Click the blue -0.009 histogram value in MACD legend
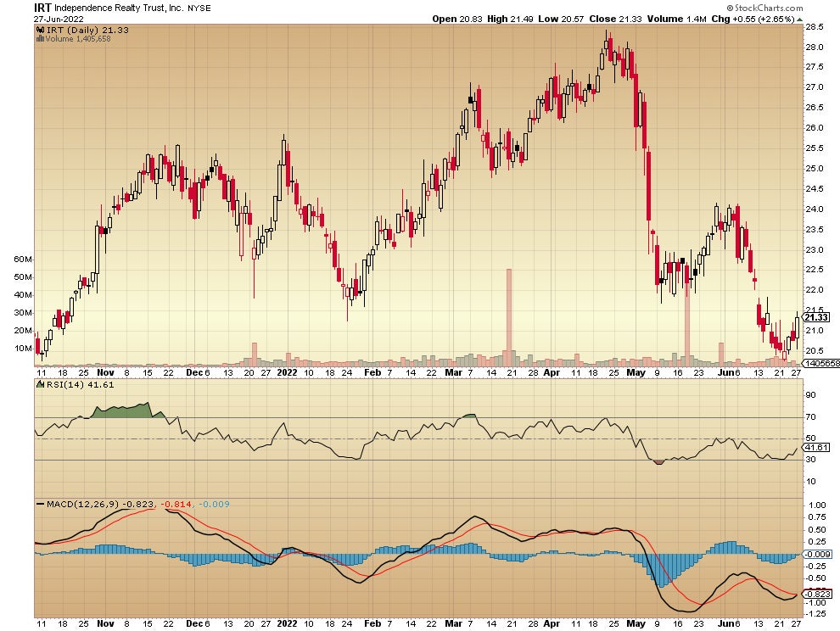 click(215, 504)
